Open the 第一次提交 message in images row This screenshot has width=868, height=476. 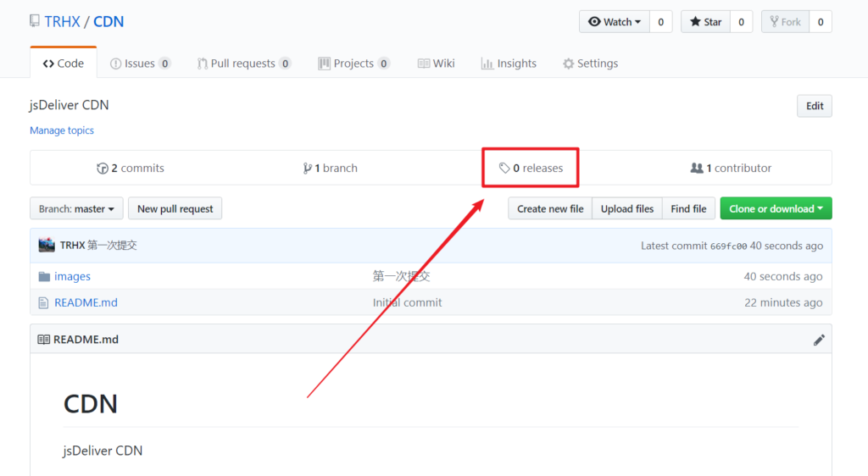pos(401,276)
